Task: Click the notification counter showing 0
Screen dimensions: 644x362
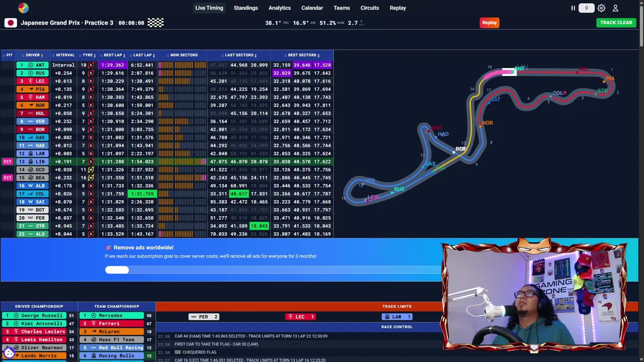Action: [x=586, y=8]
